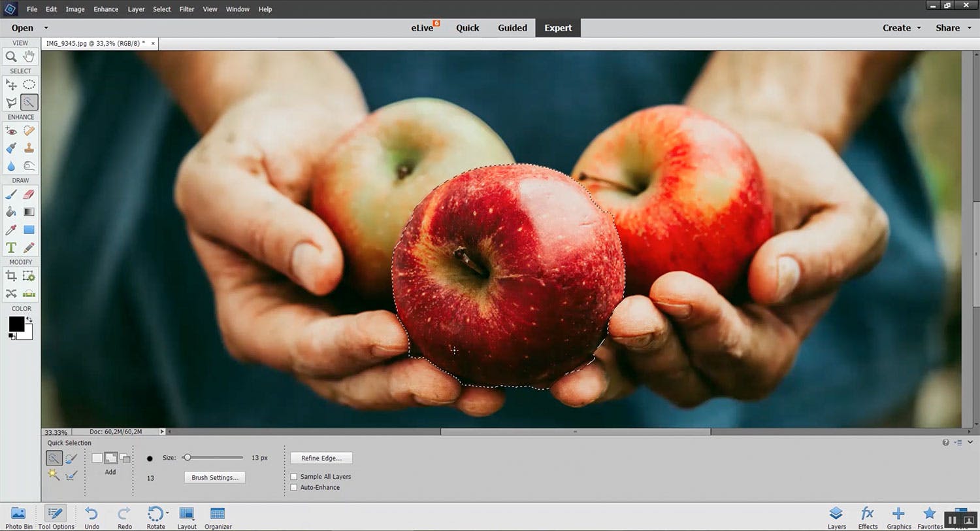This screenshot has height=531, width=980.
Task: Click the brush Size slider handle
Action: click(x=187, y=458)
